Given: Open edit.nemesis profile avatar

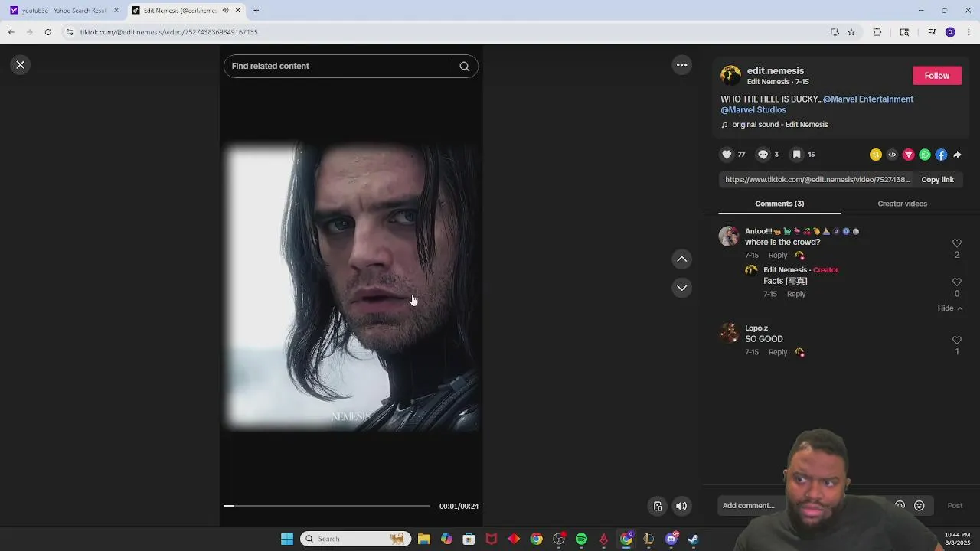Looking at the screenshot, I should tap(730, 75).
